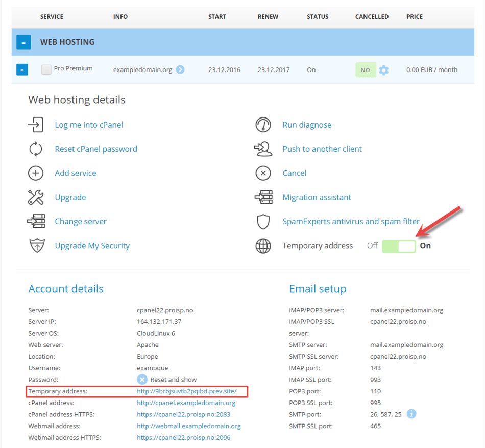Select the SERVICE column header
The height and width of the screenshot is (448, 485).
[52, 16]
